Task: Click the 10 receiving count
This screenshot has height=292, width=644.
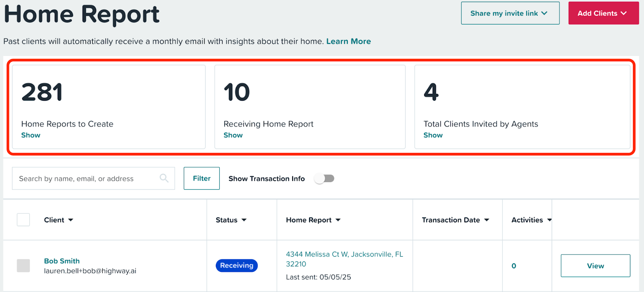Action: [x=237, y=92]
